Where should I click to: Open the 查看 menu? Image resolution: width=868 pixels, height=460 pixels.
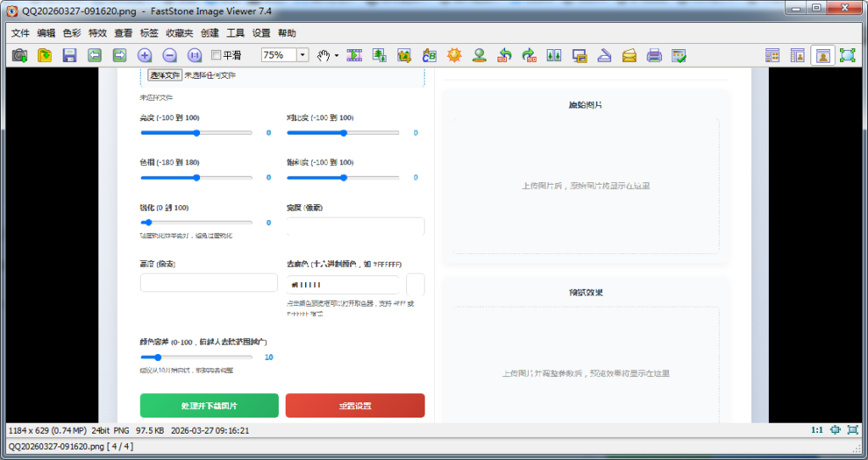(x=124, y=33)
